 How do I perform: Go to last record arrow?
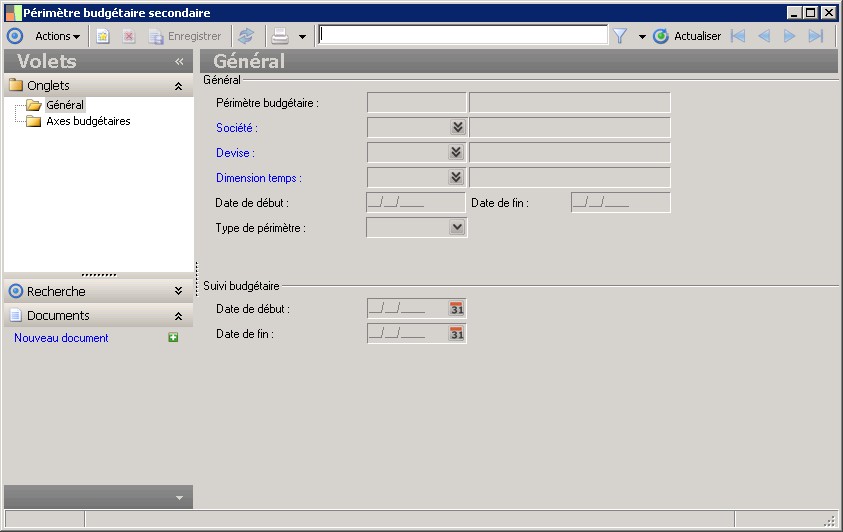click(x=816, y=37)
